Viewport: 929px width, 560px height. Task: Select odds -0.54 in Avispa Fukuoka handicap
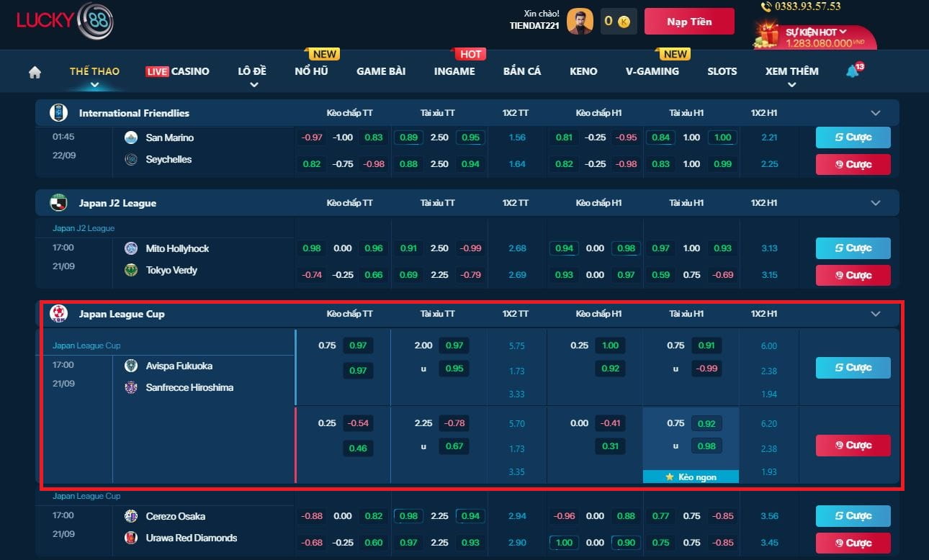(x=358, y=423)
